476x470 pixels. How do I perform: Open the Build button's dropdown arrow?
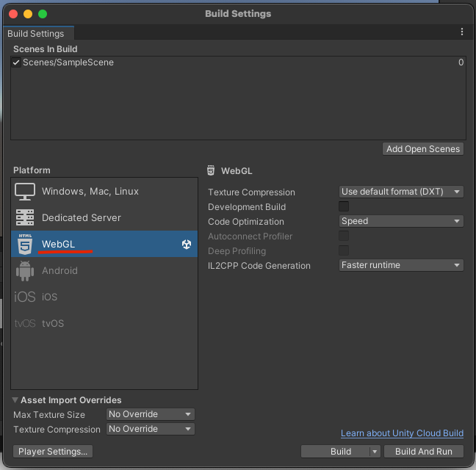375,452
